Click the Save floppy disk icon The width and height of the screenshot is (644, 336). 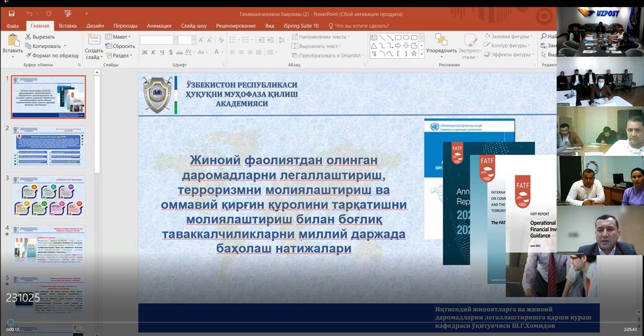[x=11, y=14]
